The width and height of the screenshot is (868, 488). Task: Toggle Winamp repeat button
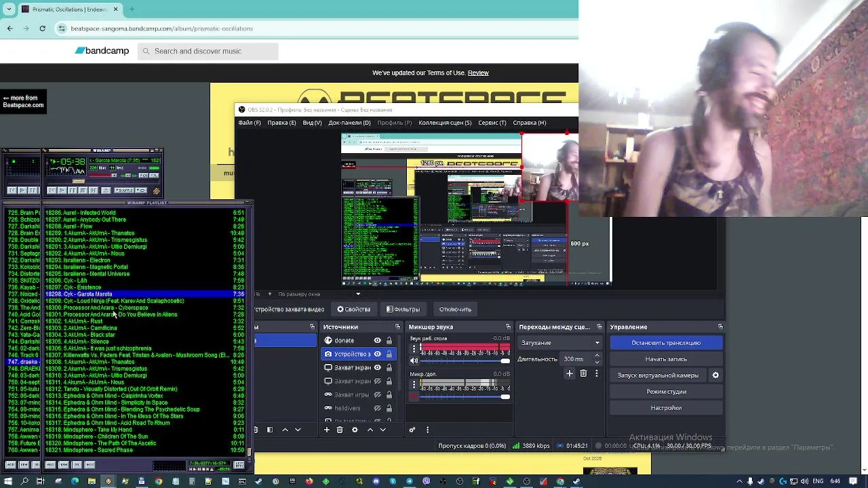click(141, 190)
